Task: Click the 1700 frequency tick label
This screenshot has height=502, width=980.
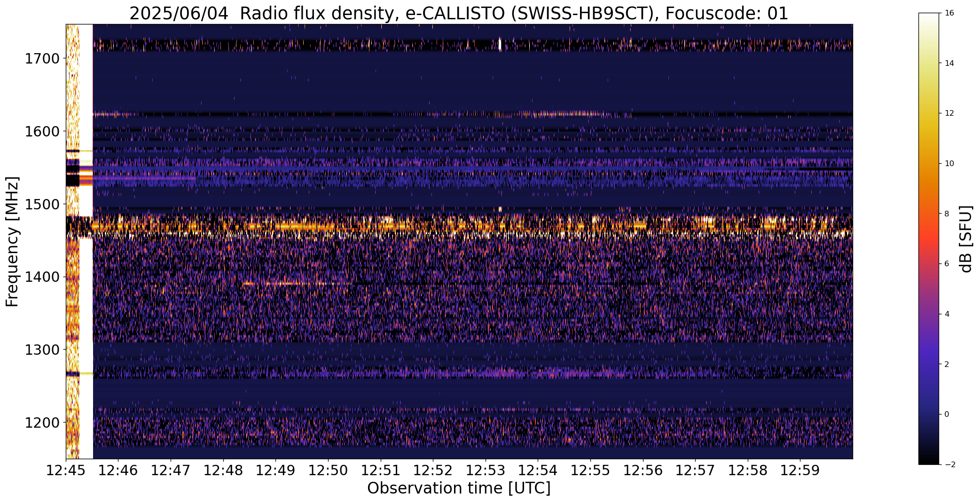Action: click(x=42, y=59)
